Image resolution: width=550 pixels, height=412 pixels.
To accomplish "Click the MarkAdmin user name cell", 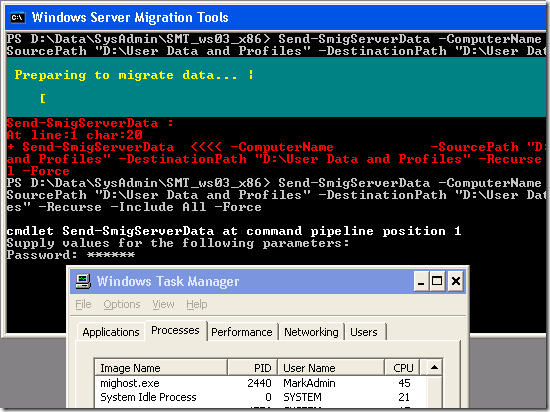I will coord(309,383).
